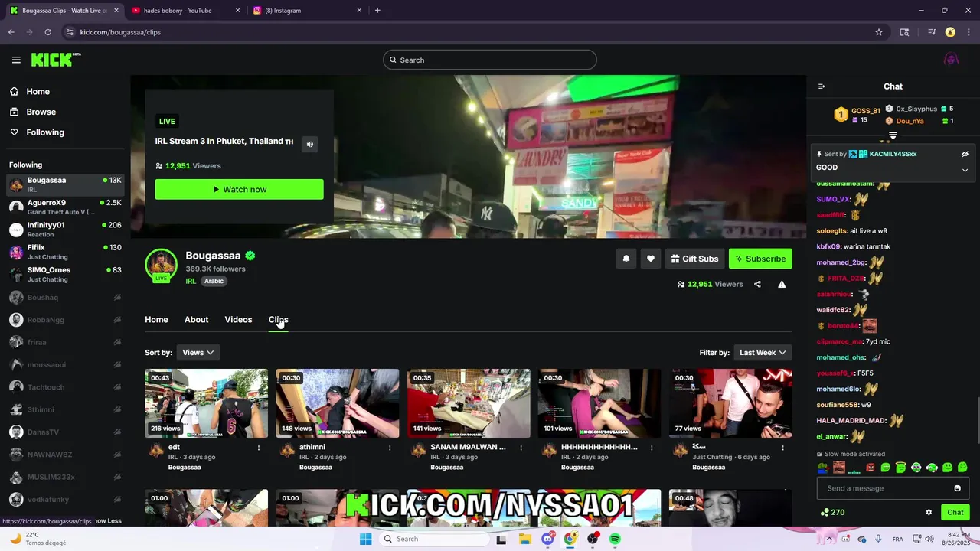
Task: Open Discord from the taskbar
Action: pyautogui.click(x=547, y=539)
